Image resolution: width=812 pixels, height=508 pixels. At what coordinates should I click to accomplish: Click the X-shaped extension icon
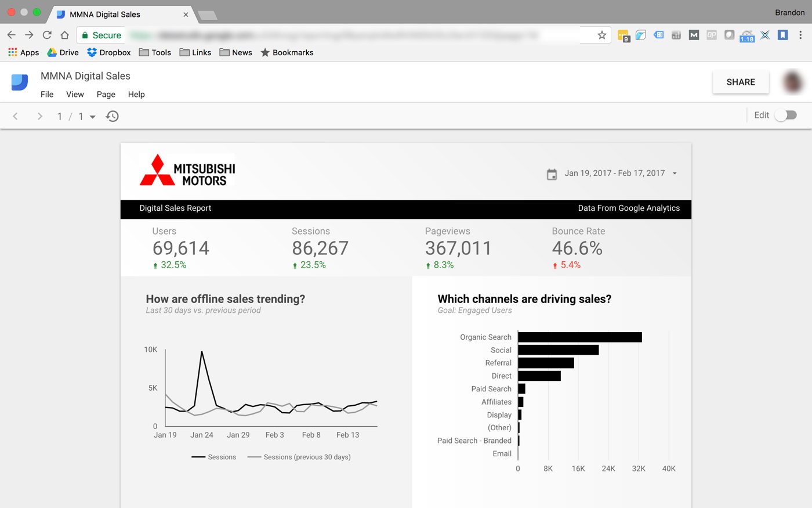[765, 35]
